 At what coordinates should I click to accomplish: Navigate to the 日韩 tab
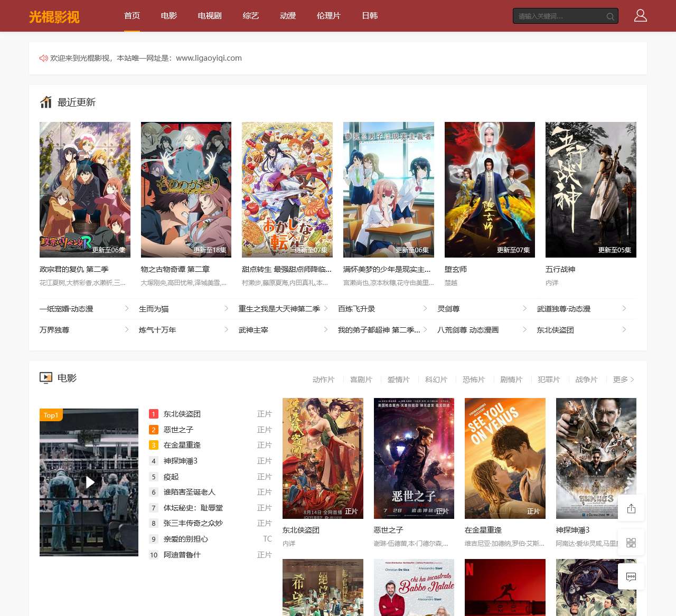[x=370, y=16]
